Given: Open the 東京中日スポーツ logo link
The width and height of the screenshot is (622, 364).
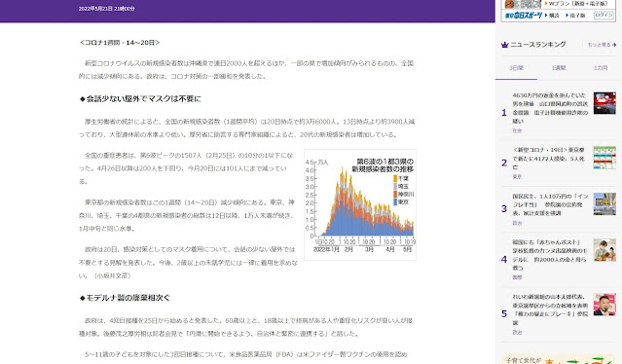Looking at the screenshot, I should [524, 15].
